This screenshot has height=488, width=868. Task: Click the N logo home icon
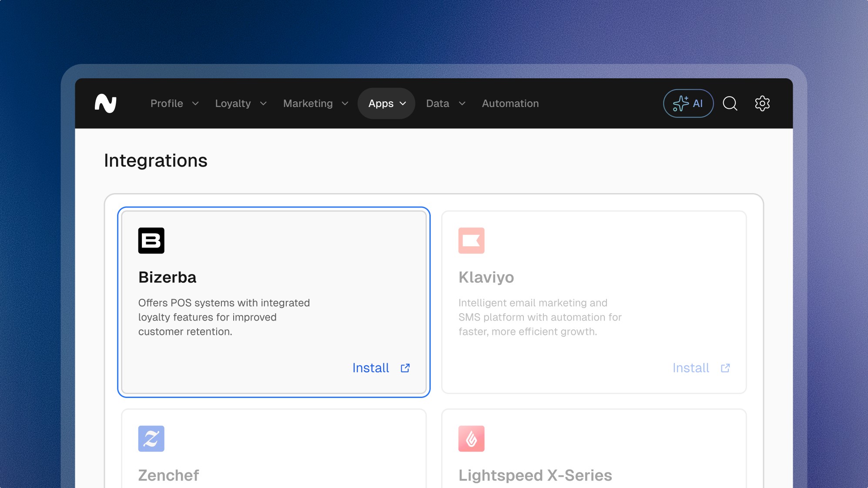[106, 104]
